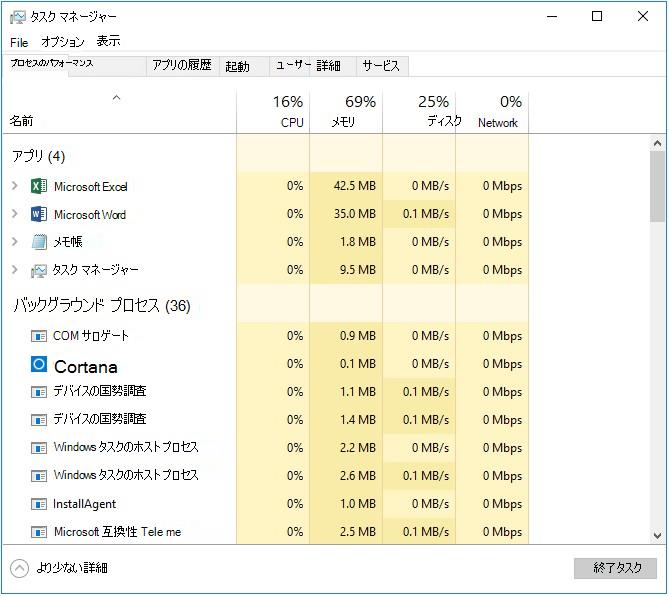Sort by the 69% メモリ column header
This screenshot has width=669, height=597.
[x=346, y=112]
